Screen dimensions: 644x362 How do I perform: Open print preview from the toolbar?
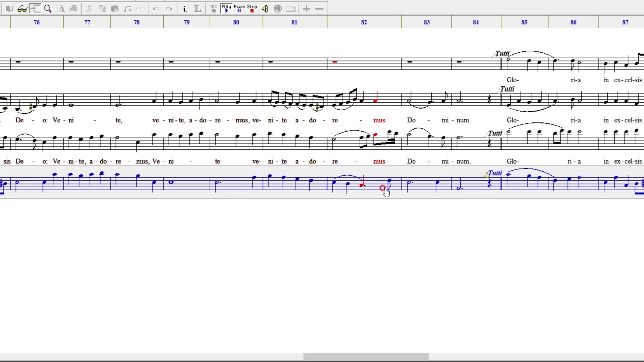coord(61,9)
